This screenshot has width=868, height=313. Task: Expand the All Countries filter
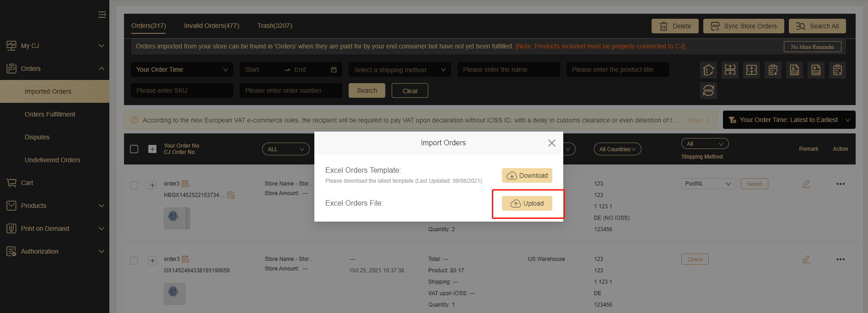point(617,149)
